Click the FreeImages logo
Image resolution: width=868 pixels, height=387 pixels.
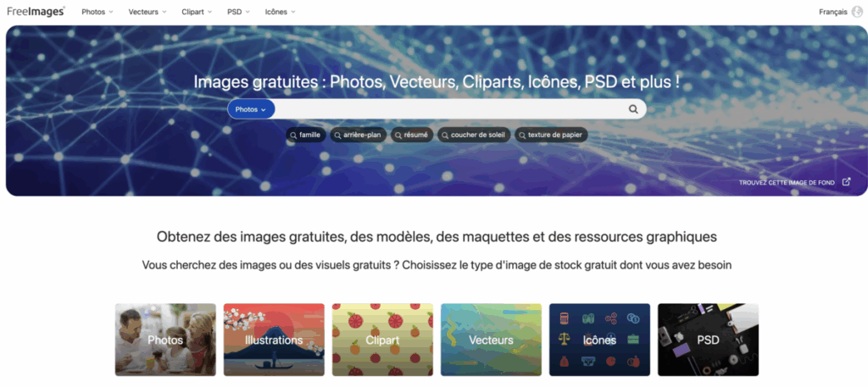pos(36,12)
